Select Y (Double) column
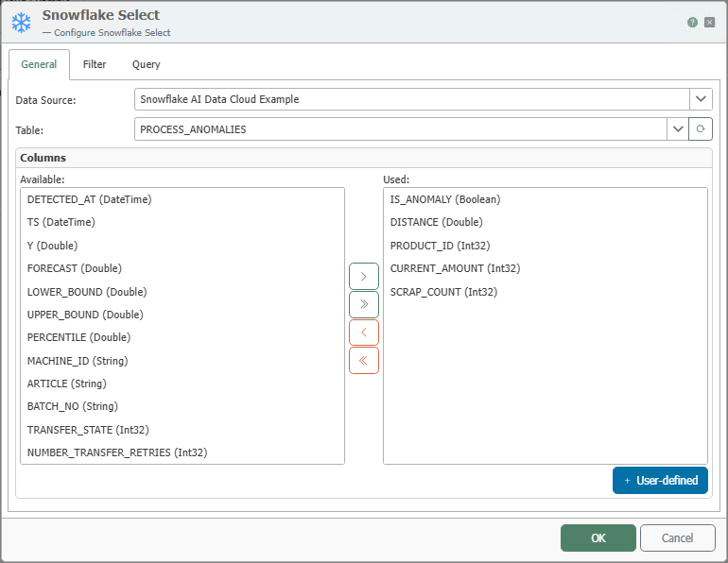This screenshot has height=563, width=728. coord(182,246)
